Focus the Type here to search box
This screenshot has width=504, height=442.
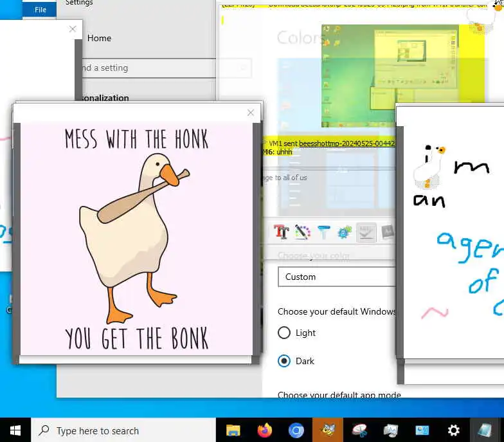click(123, 430)
